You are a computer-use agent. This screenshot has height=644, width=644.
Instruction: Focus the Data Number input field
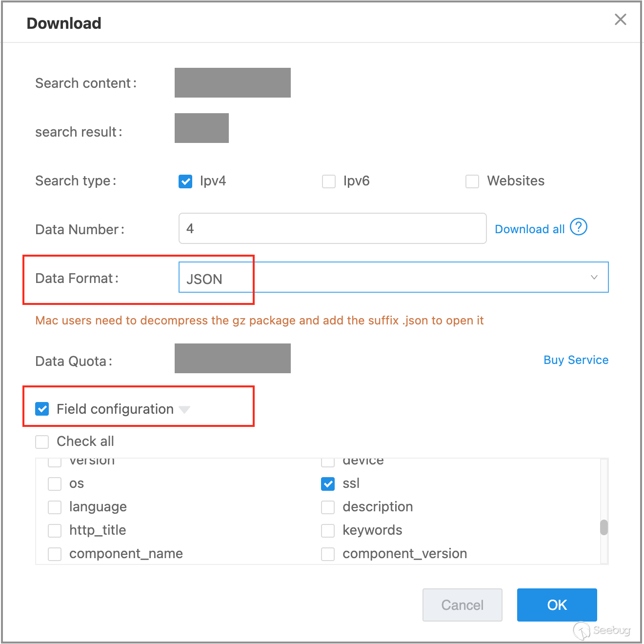pyautogui.click(x=332, y=228)
